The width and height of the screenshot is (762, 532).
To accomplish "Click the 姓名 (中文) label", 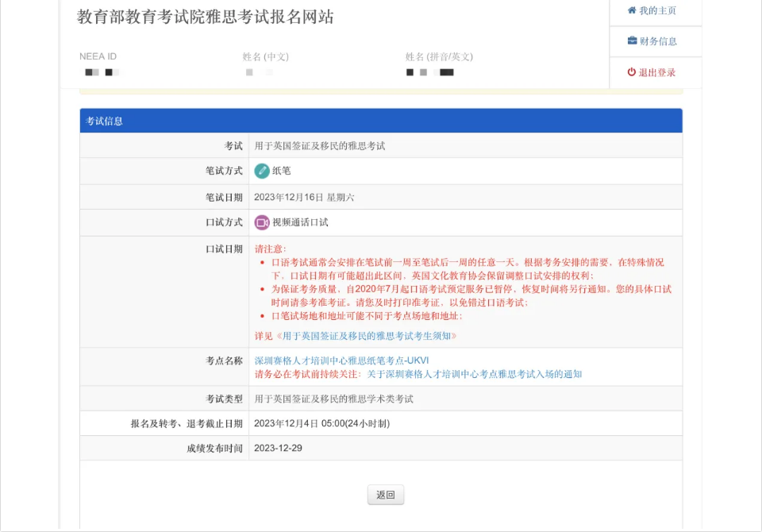I will tap(266, 57).
